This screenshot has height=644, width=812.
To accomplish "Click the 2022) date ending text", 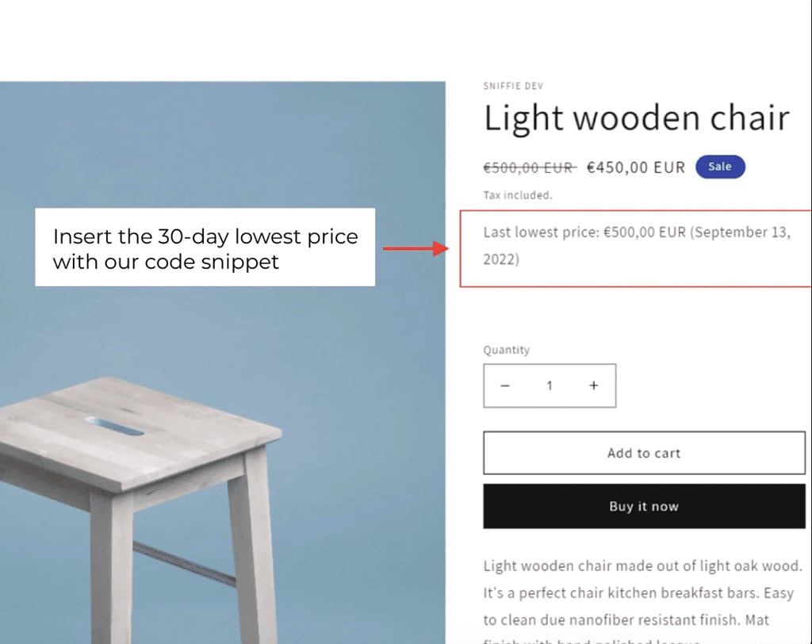I will tap(501, 259).
